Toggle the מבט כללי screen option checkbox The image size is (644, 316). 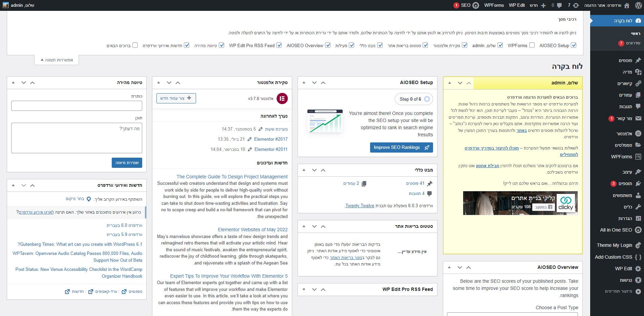pyautogui.click(x=380, y=45)
